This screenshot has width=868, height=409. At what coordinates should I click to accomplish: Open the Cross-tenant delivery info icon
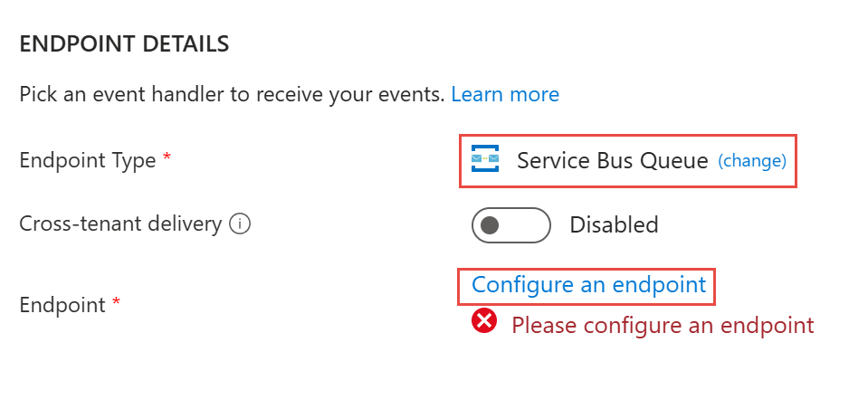[240, 224]
